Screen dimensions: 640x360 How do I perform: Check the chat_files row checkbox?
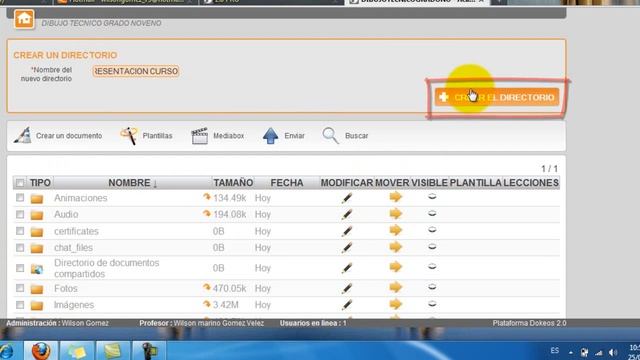click(x=20, y=248)
